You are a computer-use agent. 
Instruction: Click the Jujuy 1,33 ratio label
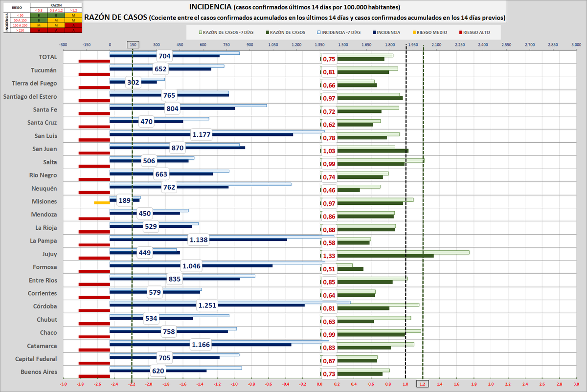329,256
